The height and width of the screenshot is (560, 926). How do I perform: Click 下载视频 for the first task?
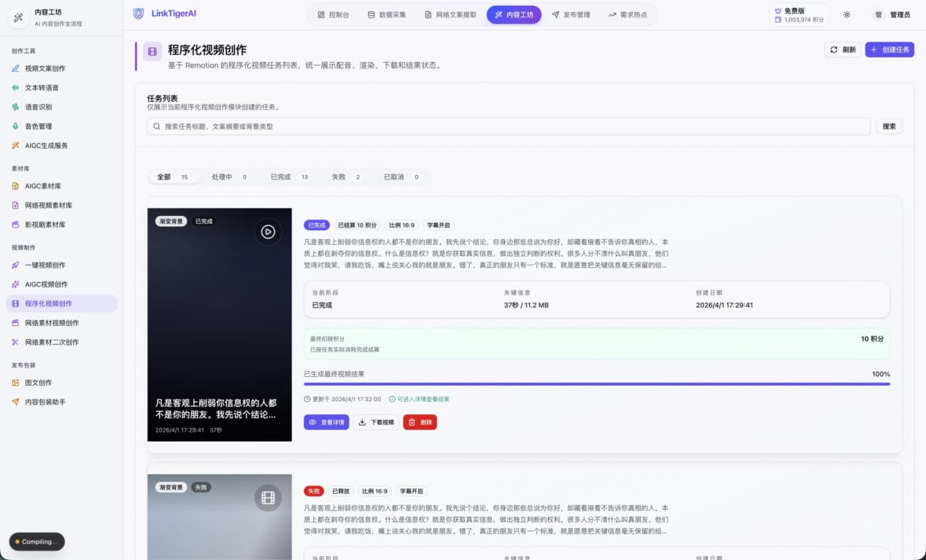pyautogui.click(x=376, y=422)
